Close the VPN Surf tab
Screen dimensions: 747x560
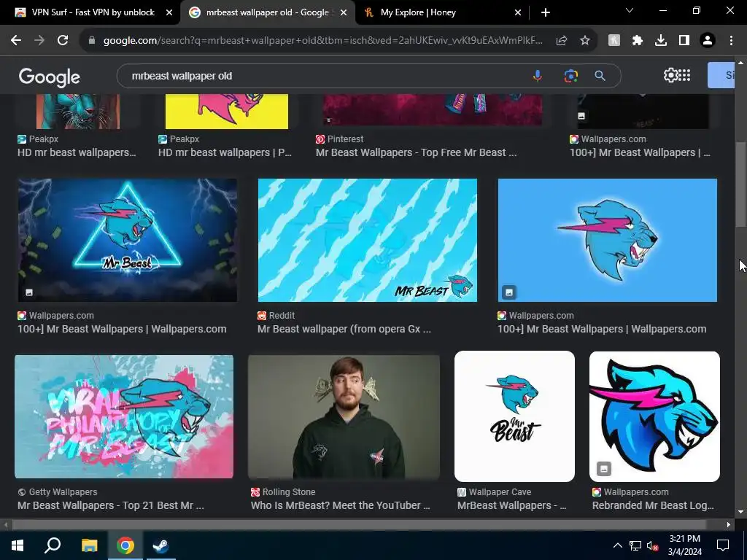point(169,13)
